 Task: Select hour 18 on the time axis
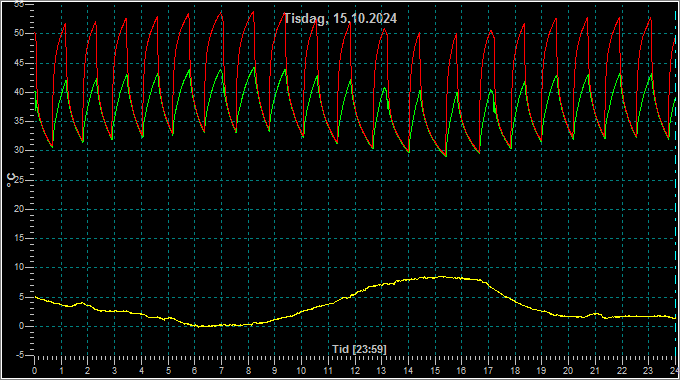[515, 371]
